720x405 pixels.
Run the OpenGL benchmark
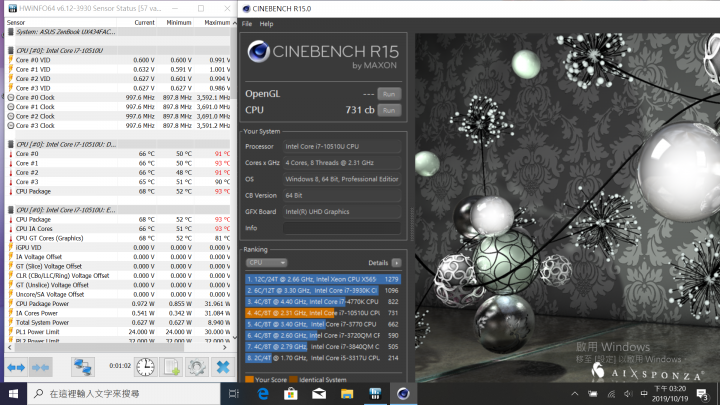click(x=390, y=93)
